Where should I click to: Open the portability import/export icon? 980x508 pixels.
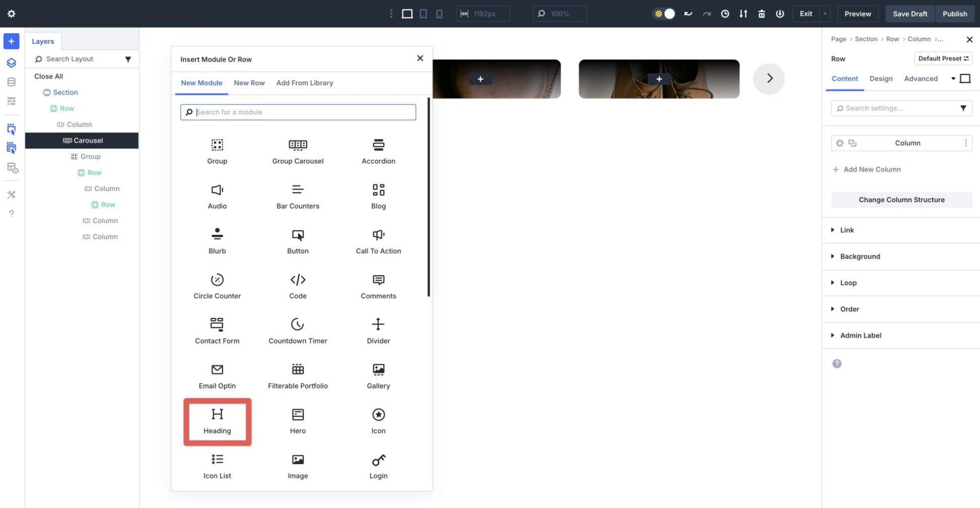pyautogui.click(x=743, y=14)
